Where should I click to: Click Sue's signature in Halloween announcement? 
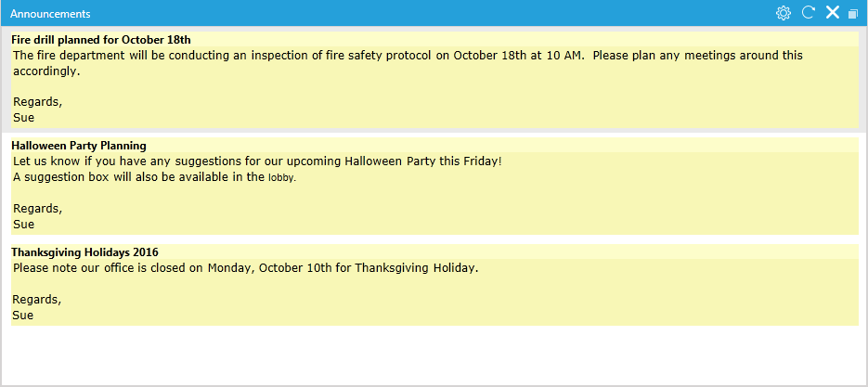23,225
